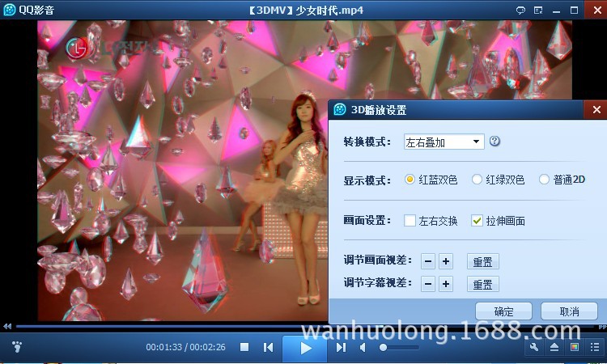
Task: Confirm settings with 确定 button
Action: (x=503, y=311)
